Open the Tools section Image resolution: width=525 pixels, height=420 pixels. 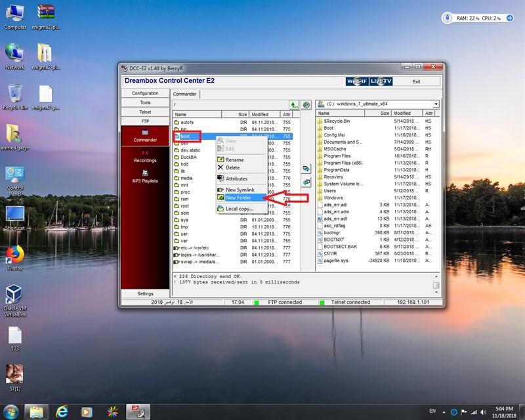pyautogui.click(x=145, y=102)
